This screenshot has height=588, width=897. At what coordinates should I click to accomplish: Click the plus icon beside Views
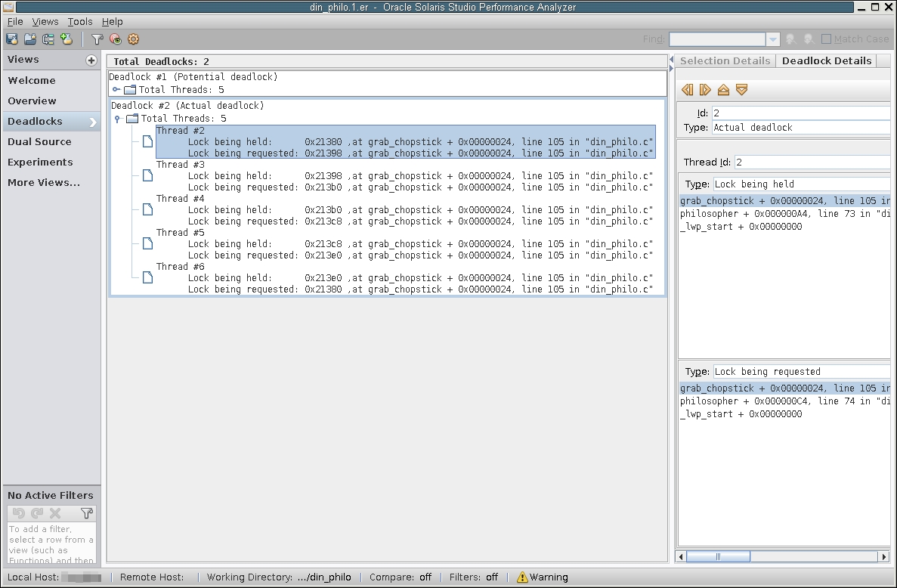point(91,60)
